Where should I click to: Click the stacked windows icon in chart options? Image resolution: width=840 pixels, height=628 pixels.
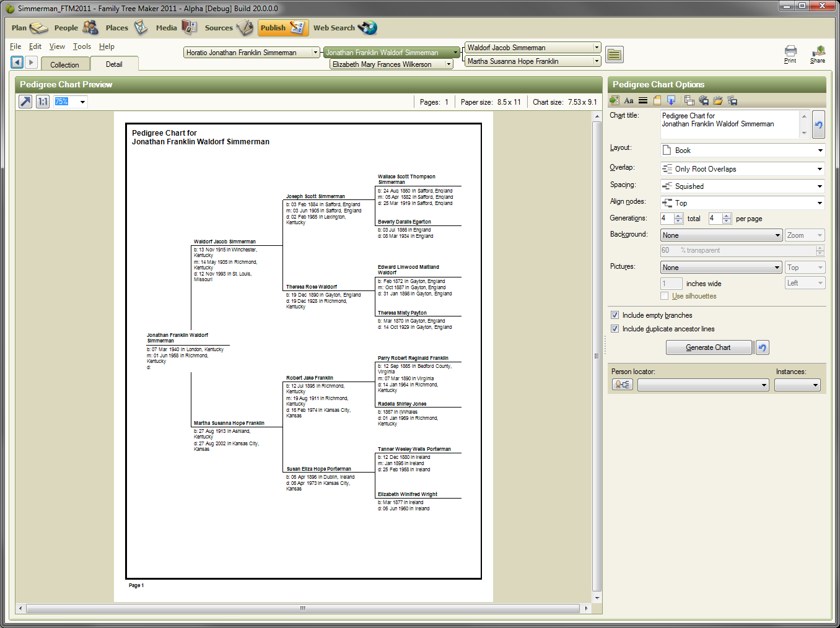pyautogui.click(x=689, y=100)
